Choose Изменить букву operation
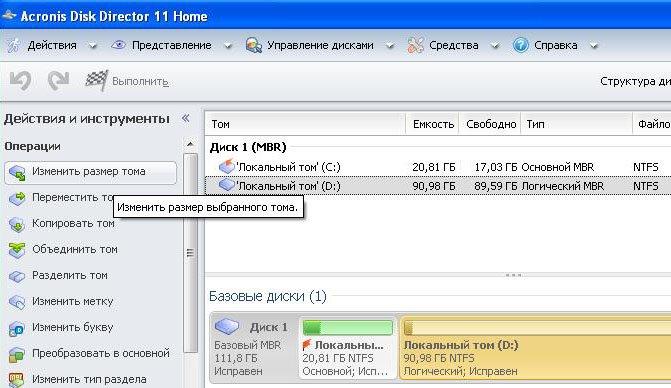671x388 pixels. pos(72,328)
